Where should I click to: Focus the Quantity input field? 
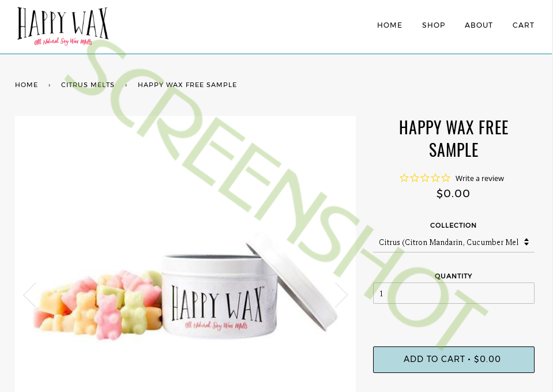[x=454, y=293]
